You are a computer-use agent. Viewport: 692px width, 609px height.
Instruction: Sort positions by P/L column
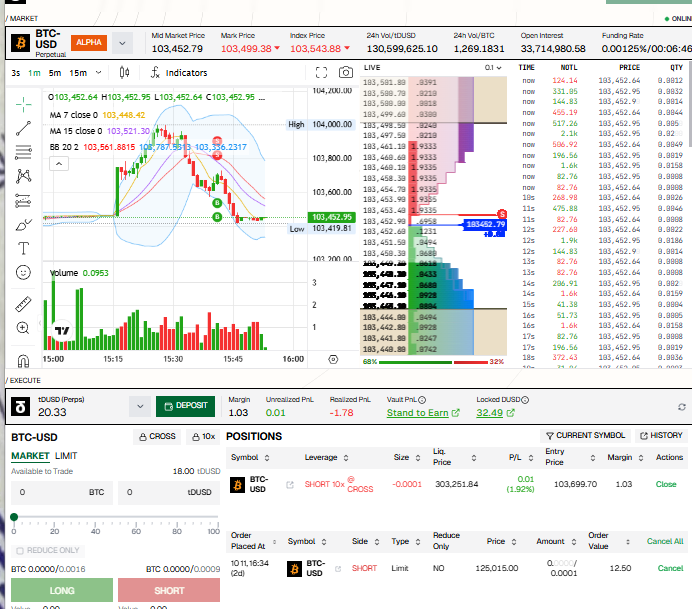point(521,458)
